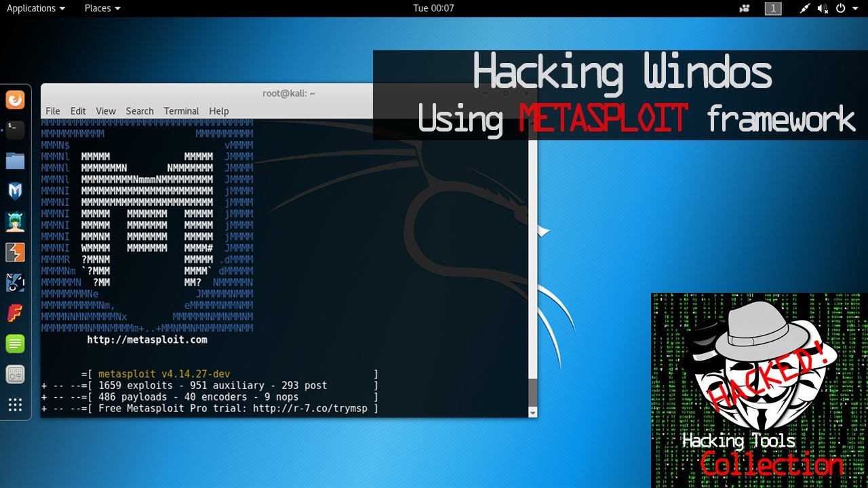This screenshot has height=488, width=868.
Task: Launch Firefox from the dock
Action: (x=15, y=100)
